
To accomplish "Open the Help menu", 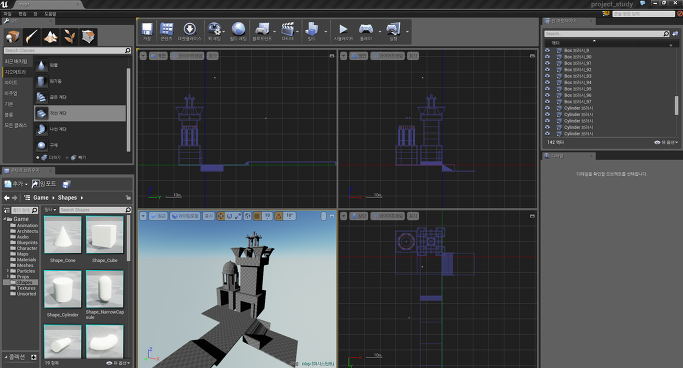I will pyautogui.click(x=50, y=14).
